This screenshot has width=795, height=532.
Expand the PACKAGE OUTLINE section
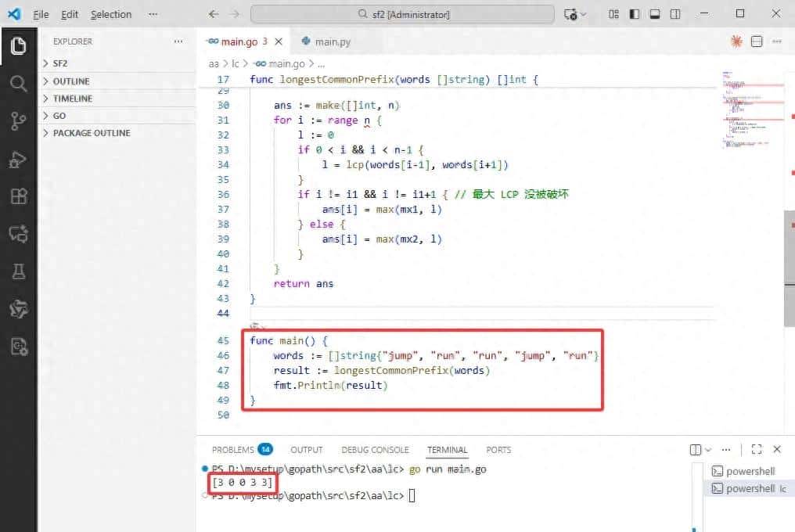pos(91,133)
